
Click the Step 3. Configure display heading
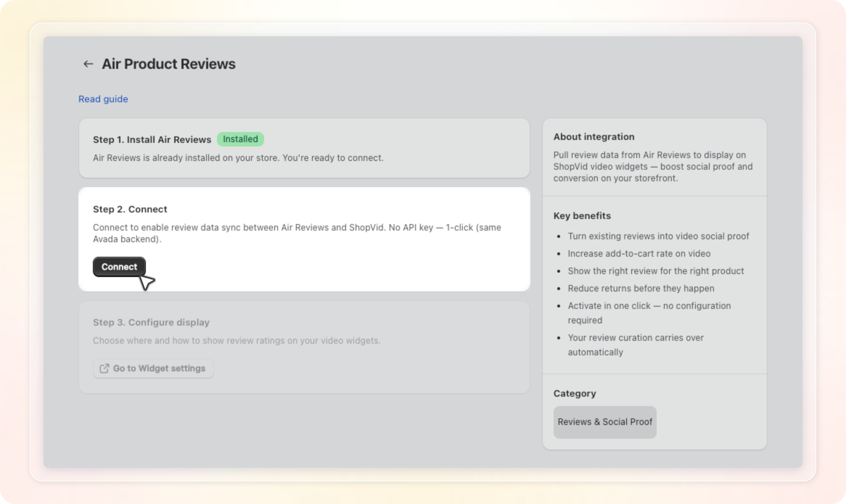pyautogui.click(x=151, y=322)
